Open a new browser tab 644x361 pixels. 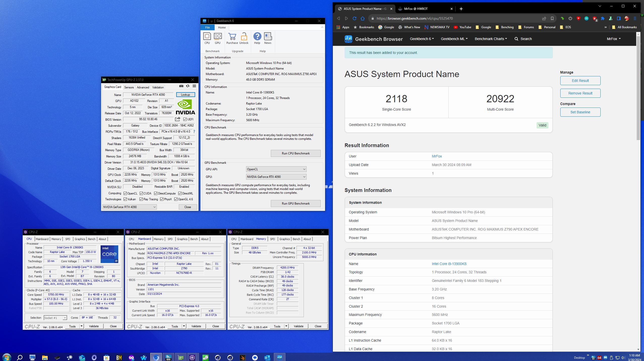pos(461,9)
